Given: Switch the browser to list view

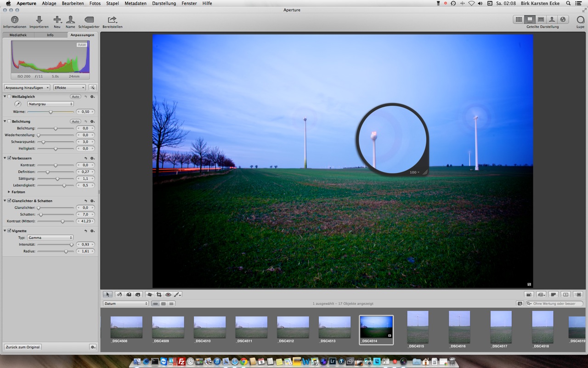Looking at the screenshot, I should tap(171, 304).
